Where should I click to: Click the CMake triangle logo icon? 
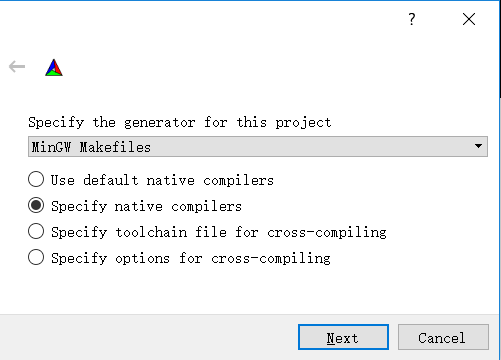[54, 67]
